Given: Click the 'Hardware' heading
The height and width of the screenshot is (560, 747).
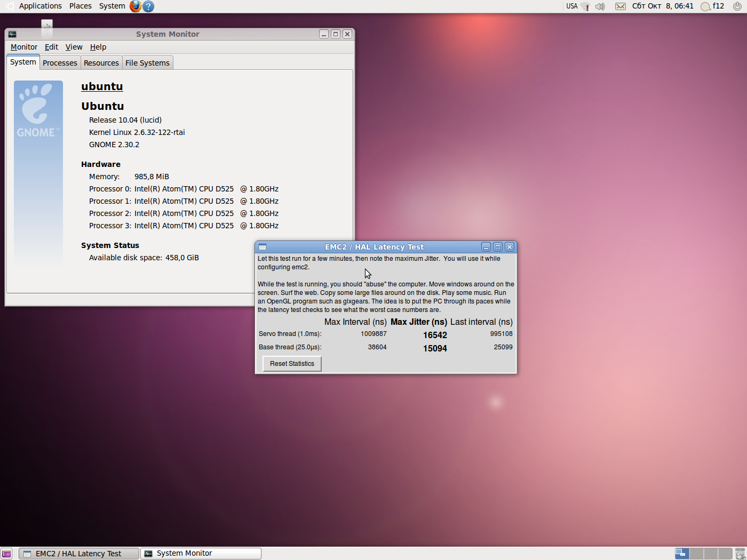Looking at the screenshot, I should point(101,164).
